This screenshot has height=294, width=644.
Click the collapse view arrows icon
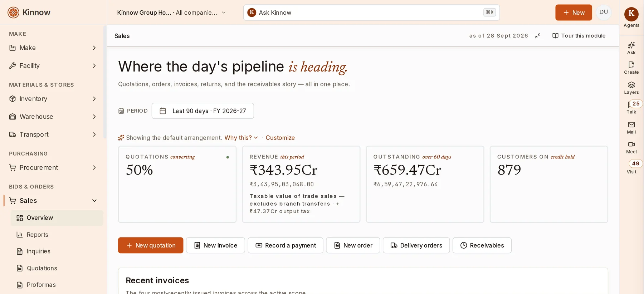click(x=537, y=36)
